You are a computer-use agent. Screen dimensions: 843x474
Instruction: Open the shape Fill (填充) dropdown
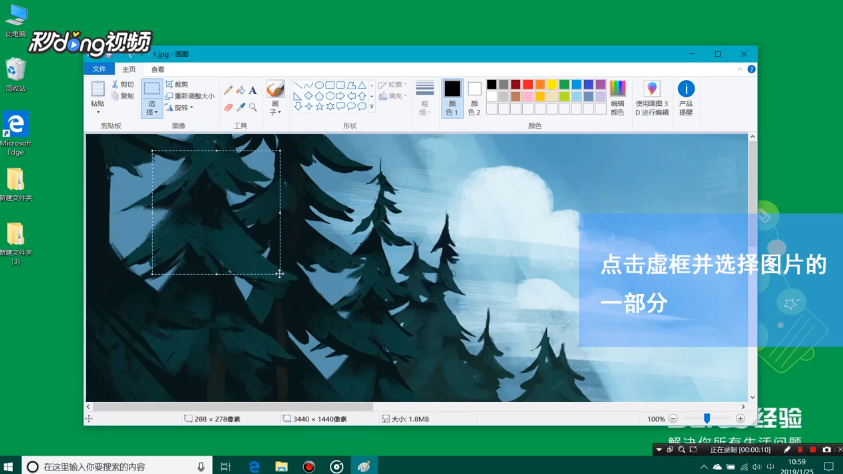[x=392, y=96]
